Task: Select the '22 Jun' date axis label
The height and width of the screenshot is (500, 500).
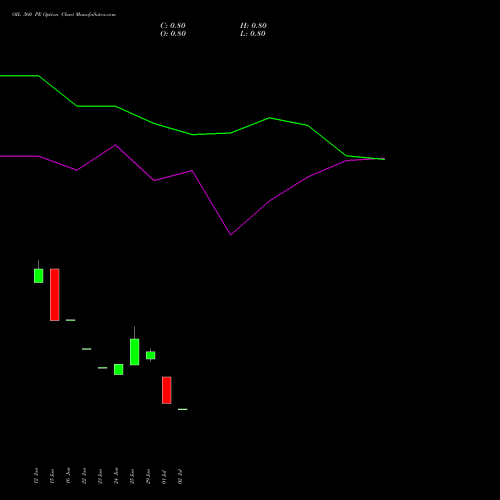Action: tap(84, 476)
